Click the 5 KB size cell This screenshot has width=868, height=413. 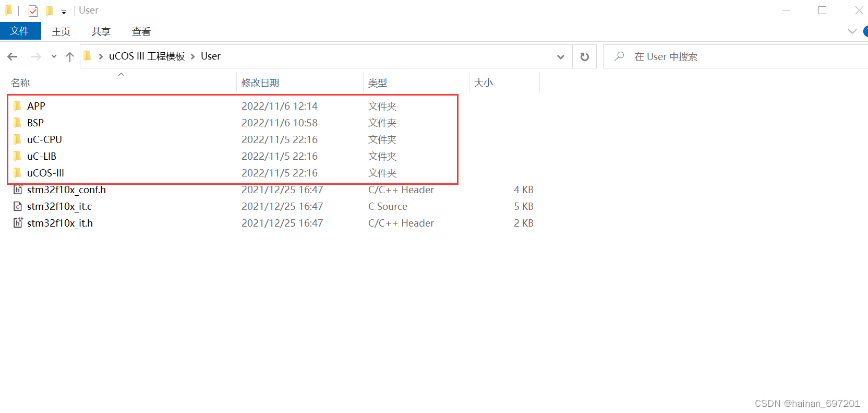(524, 206)
